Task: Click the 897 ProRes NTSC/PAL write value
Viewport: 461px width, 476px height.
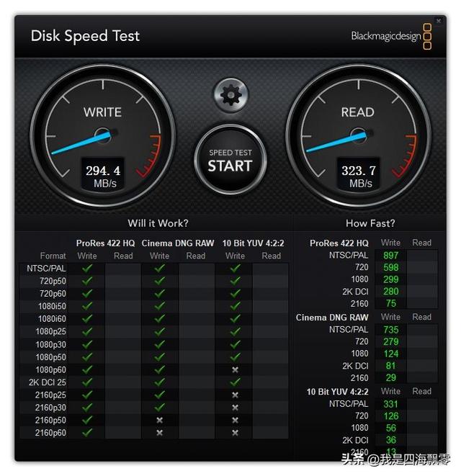Action: (x=390, y=256)
